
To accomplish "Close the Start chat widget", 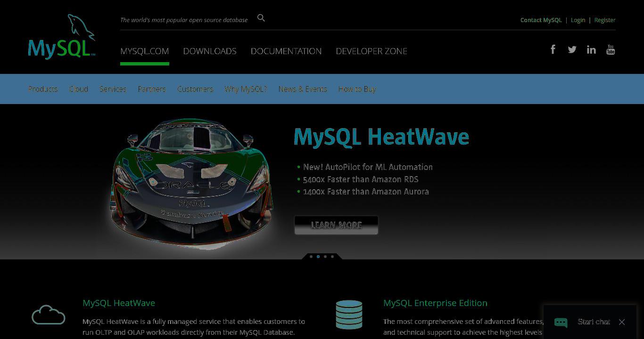I will coord(622,322).
